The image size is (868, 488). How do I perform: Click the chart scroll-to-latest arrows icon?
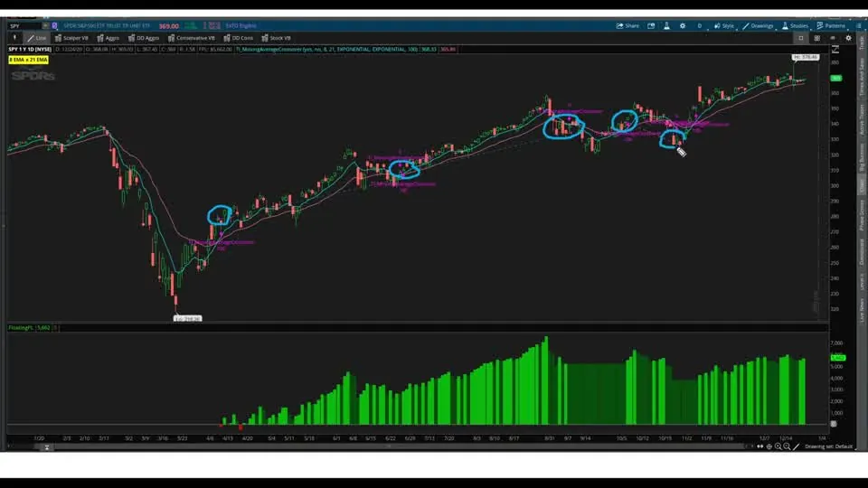(x=759, y=446)
